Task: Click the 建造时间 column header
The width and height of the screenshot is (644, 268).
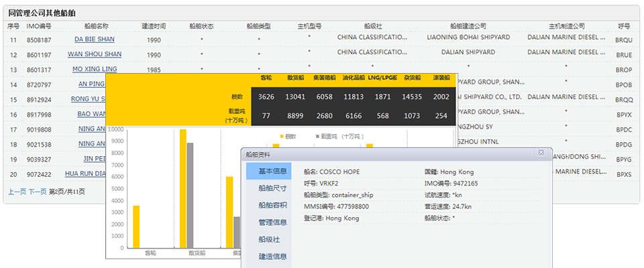Action: [x=154, y=26]
